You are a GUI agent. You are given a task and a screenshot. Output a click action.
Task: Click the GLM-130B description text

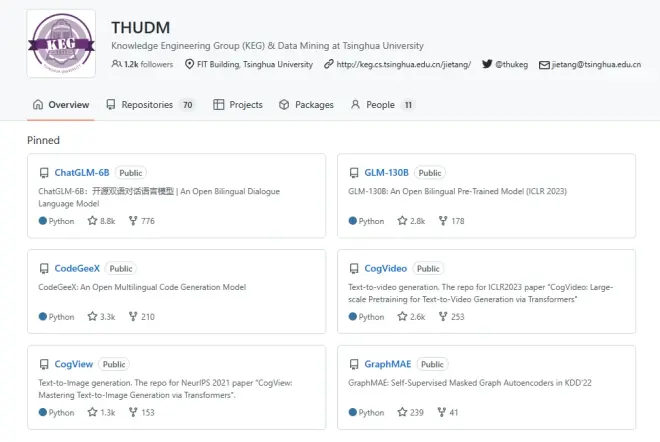point(458,192)
